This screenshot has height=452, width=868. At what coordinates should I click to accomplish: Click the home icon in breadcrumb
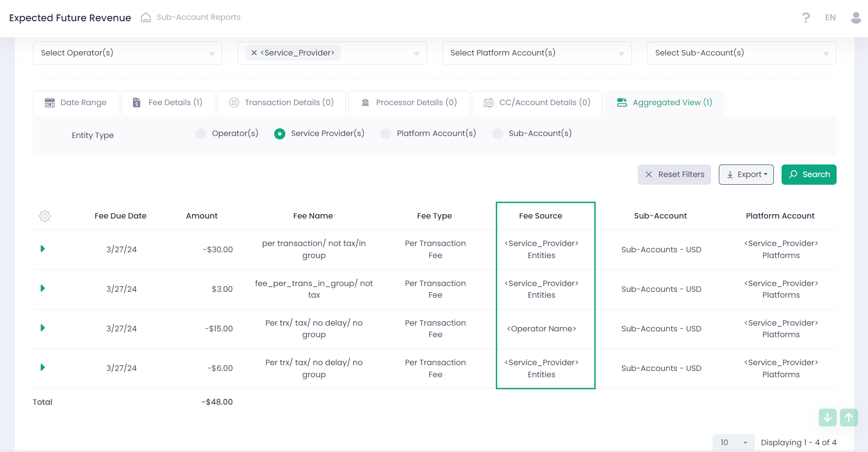click(x=145, y=17)
